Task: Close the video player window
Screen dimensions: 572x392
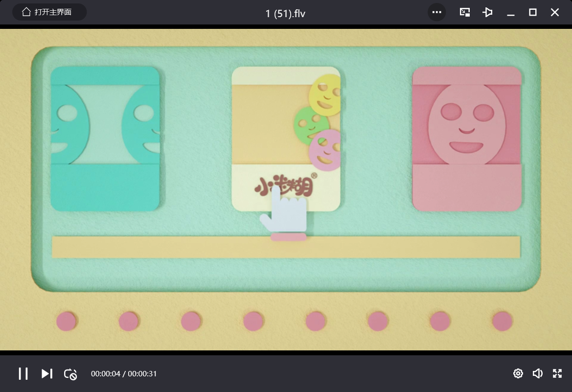Action: coord(554,12)
